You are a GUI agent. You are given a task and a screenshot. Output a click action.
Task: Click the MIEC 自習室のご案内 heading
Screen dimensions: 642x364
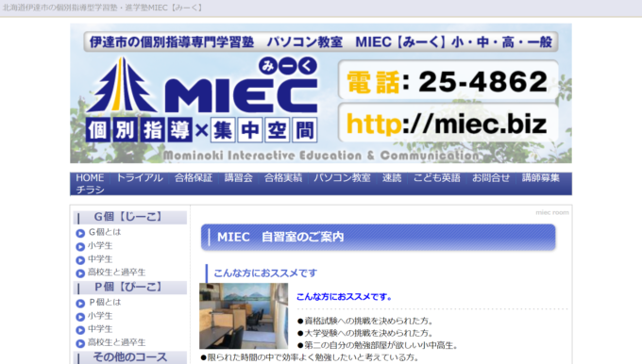click(378, 238)
